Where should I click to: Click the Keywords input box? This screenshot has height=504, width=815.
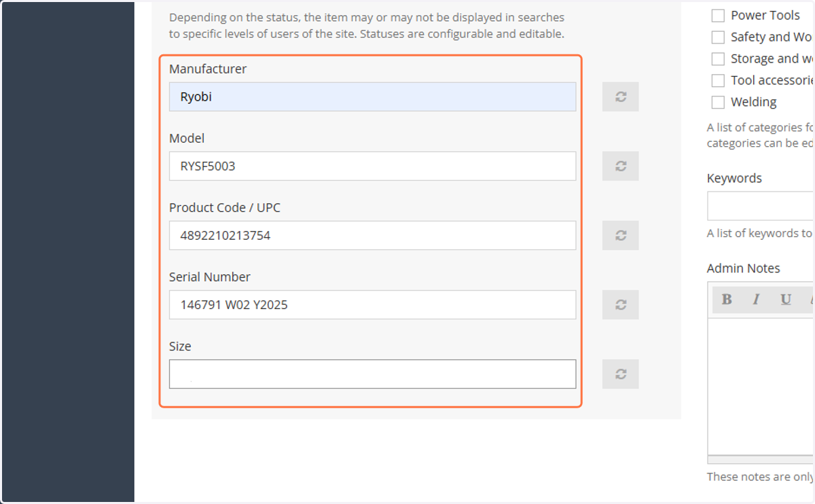(x=761, y=206)
